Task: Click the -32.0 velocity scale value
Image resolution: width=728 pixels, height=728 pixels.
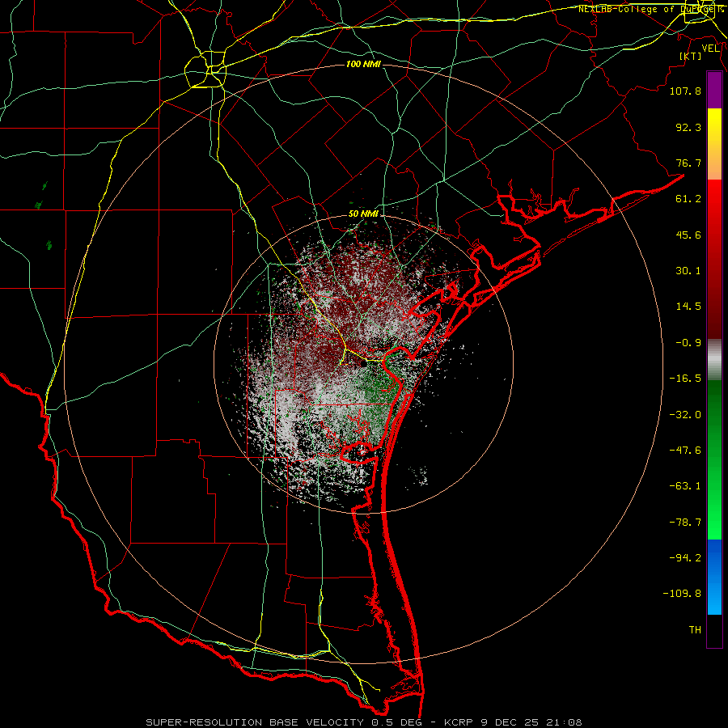Action: 685,415
